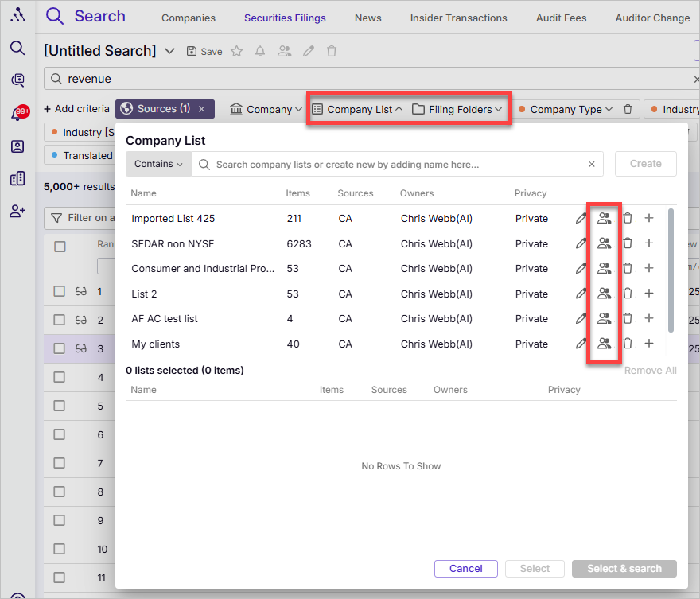Open the Insider Transactions tab
This screenshot has width=700, height=599.
458,18
